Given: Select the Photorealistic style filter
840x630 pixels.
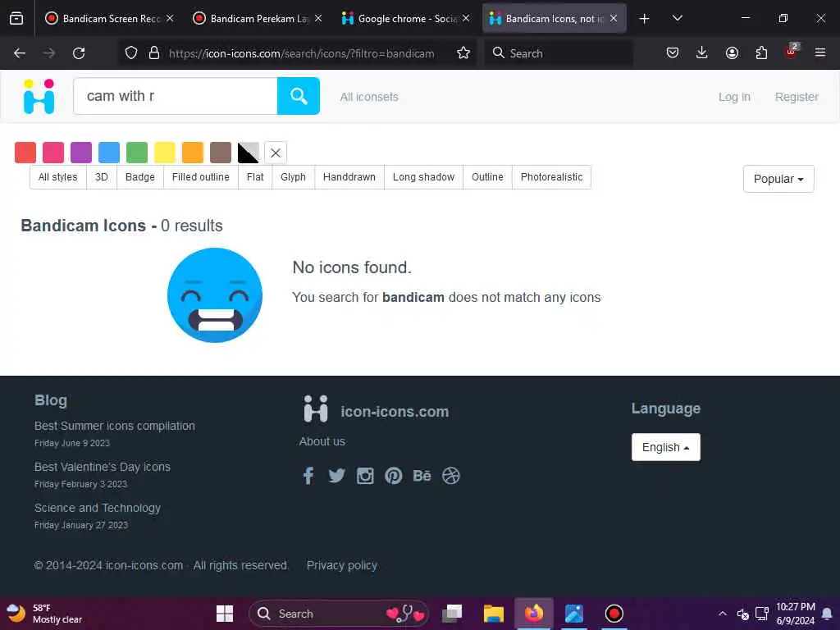Looking at the screenshot, I should 551,177.
